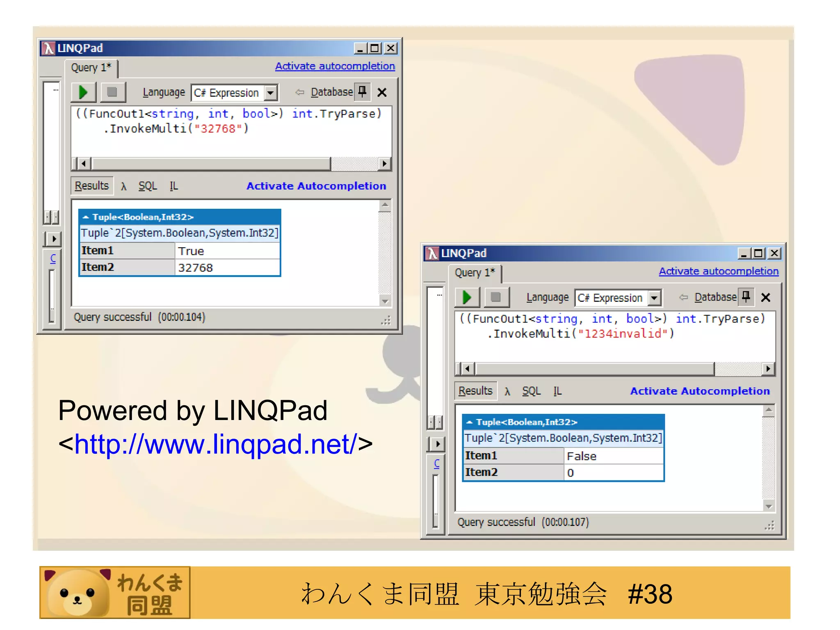Select IL tab in lower-right window
Viewport: 840px width, 630px height.
[557, 391]
